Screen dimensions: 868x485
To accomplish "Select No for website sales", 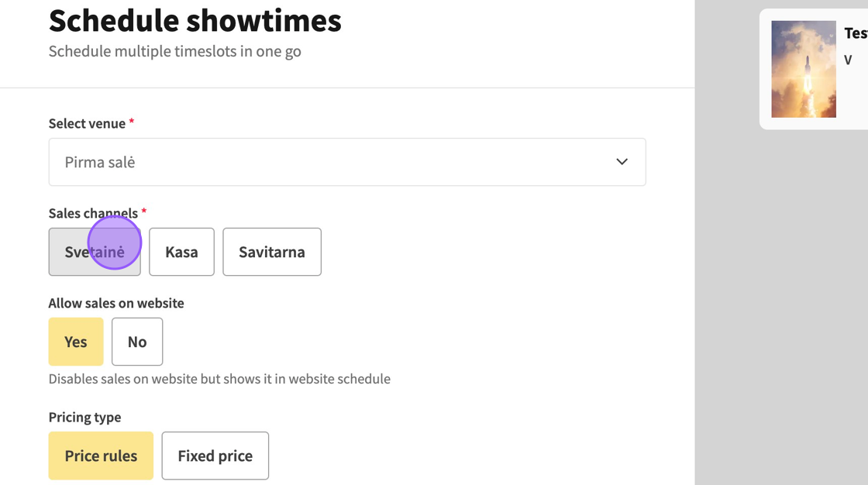I will click(137, 342).
